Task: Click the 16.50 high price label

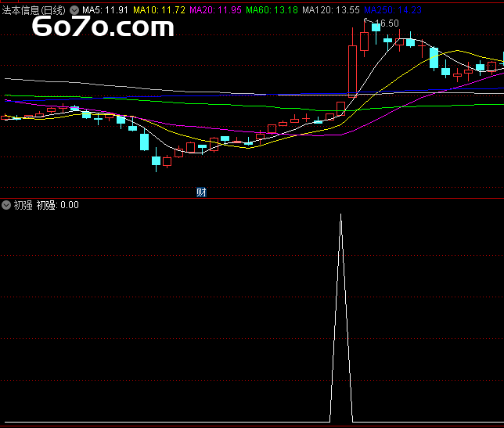Action: (x=387, y=23)
